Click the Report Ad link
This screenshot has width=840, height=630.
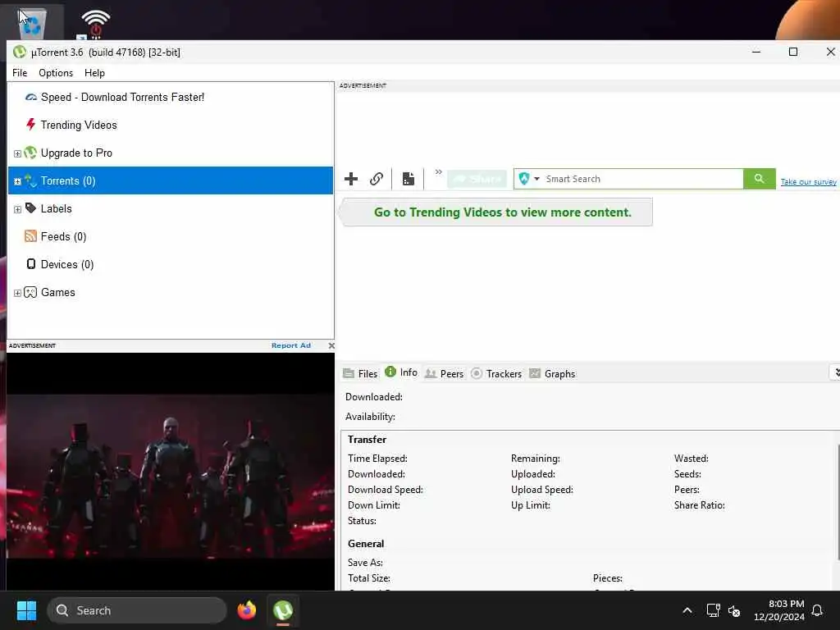[x=291, y=345]
